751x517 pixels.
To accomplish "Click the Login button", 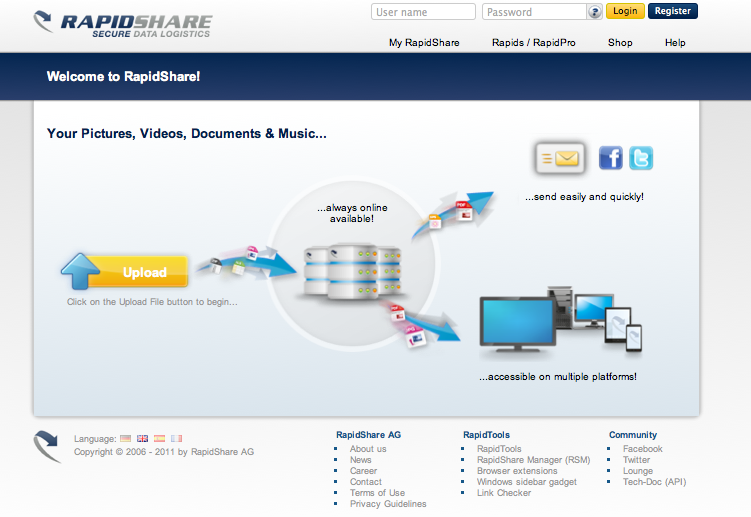I will pos(625,11).
